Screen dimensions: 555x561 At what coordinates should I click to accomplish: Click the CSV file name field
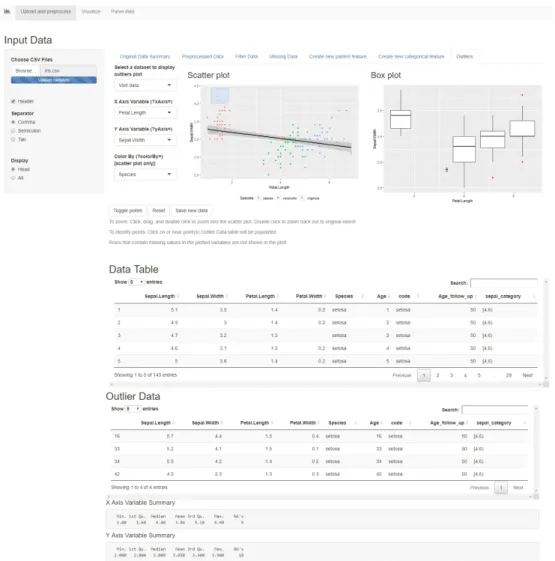[x=68, y=71]
